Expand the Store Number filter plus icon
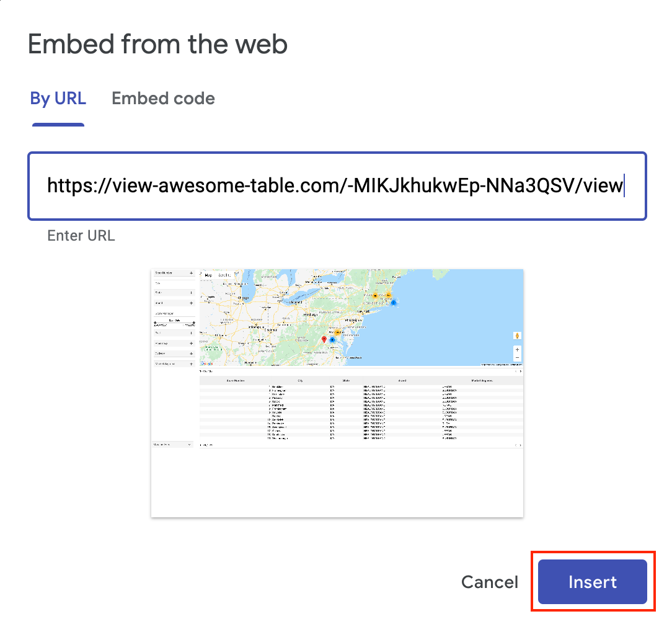The height and width of the screenshot is (619, 672). click(x=191, y=273)
